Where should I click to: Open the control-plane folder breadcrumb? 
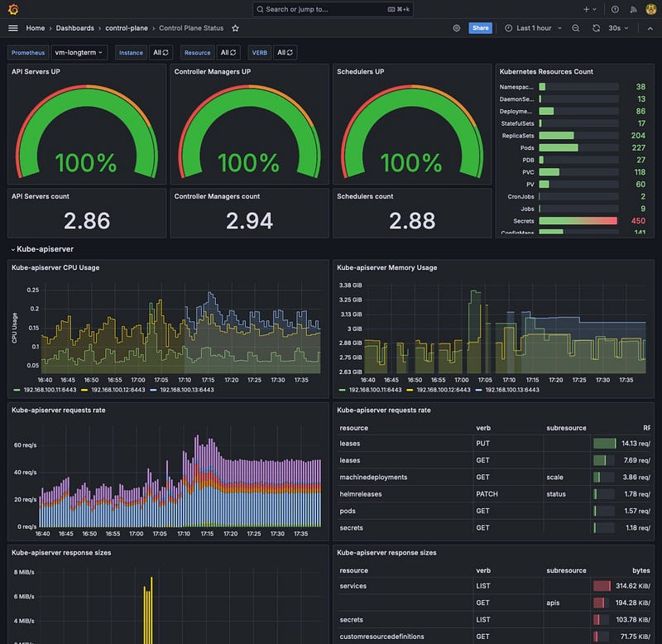pos(127,28)
